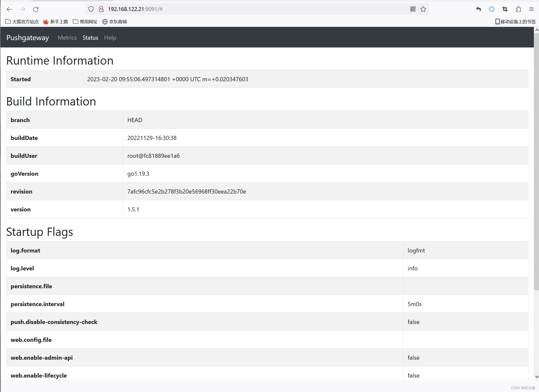539x392 pixels.
Task: Click the goVersion value go1.19.3
Action: coord(138,174)
